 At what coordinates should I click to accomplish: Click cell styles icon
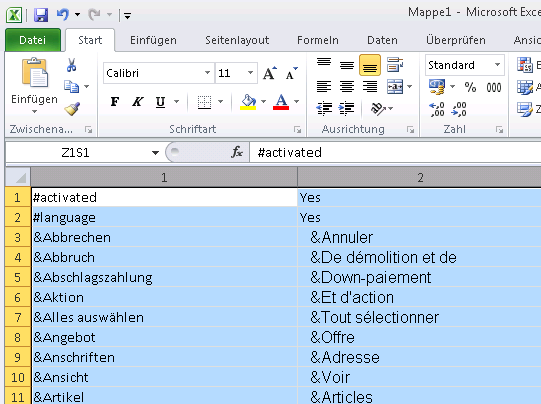524,109
